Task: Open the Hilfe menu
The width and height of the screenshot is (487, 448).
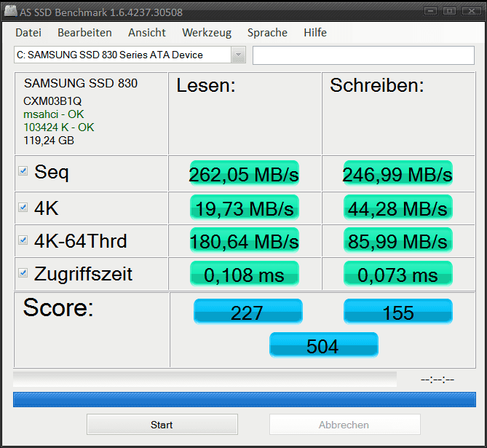Action: pyautogui.click(x=315, y=32)
